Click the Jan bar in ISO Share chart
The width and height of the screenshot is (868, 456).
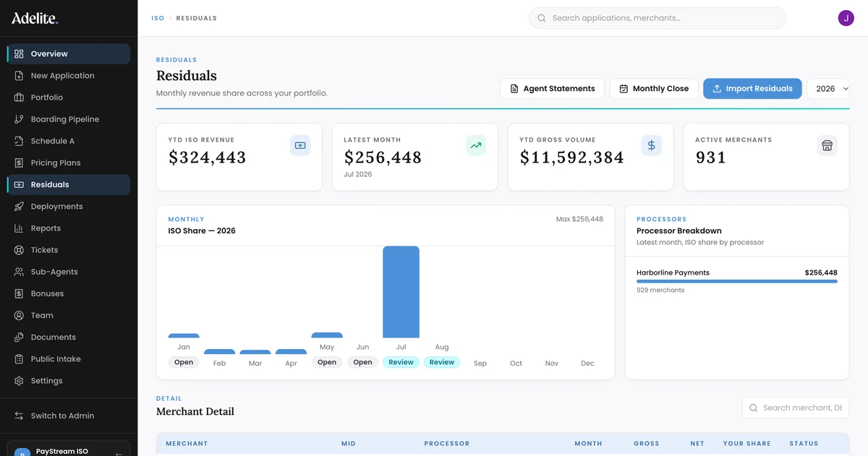pos(184,336)
